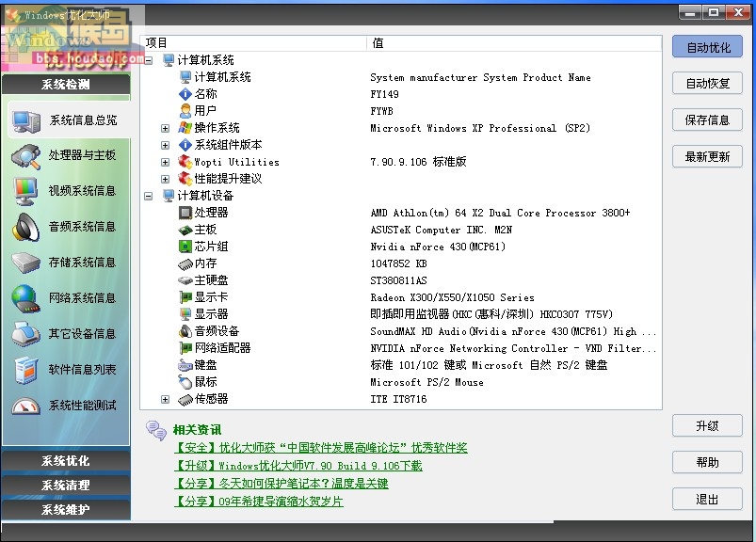The height and width of the screenshot is (542, 756).
Task: Expand the 操作系统 tree node
Action: click(x=166, y=129)
